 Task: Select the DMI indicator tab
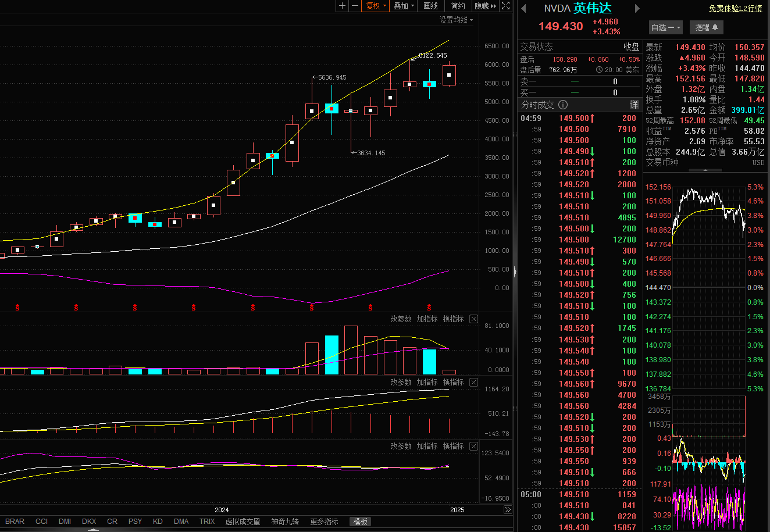pos(65,522)
